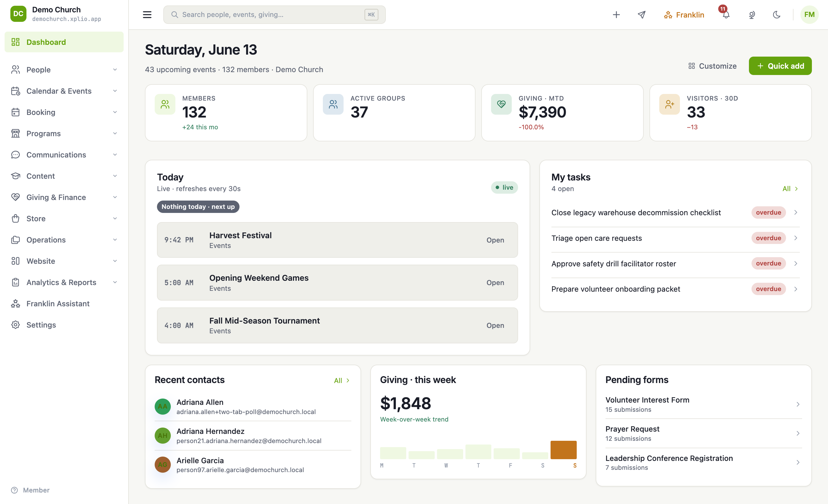Click the Nothing today next up pill
Viewport: 828px width, 504px height.
click(x=198, y=207)
